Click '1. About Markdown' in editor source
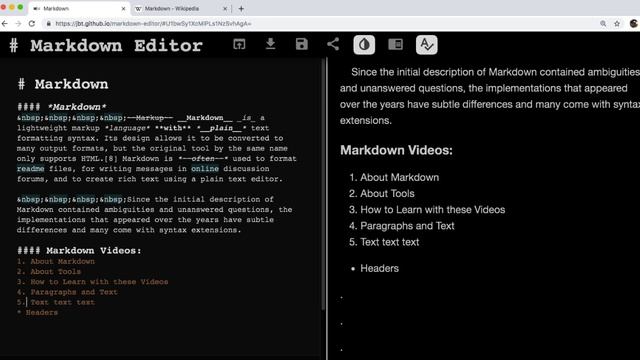 [x=56, y=261]
